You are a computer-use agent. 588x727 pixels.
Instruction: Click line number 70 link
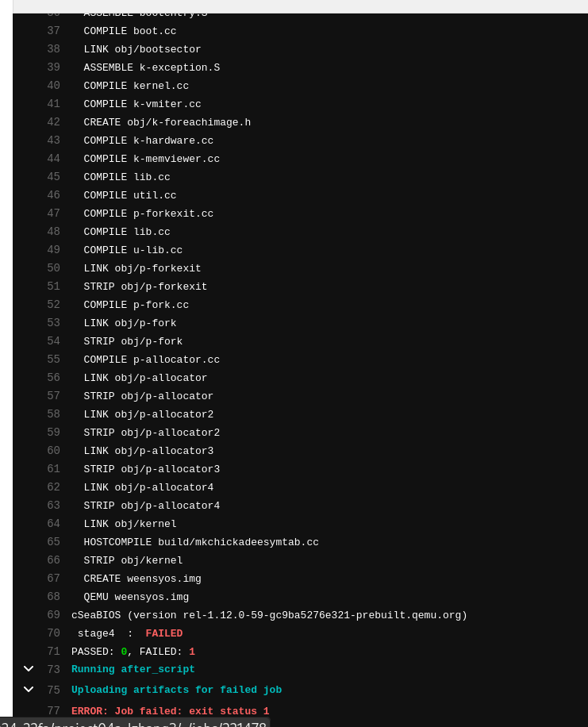pos(53,633)
